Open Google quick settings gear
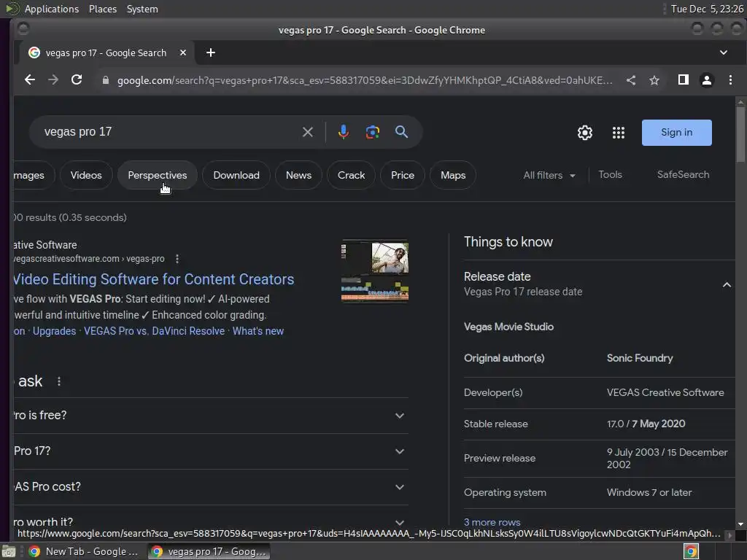The width and height of the screenshot is (747, 560). click(x=584, y=133)
